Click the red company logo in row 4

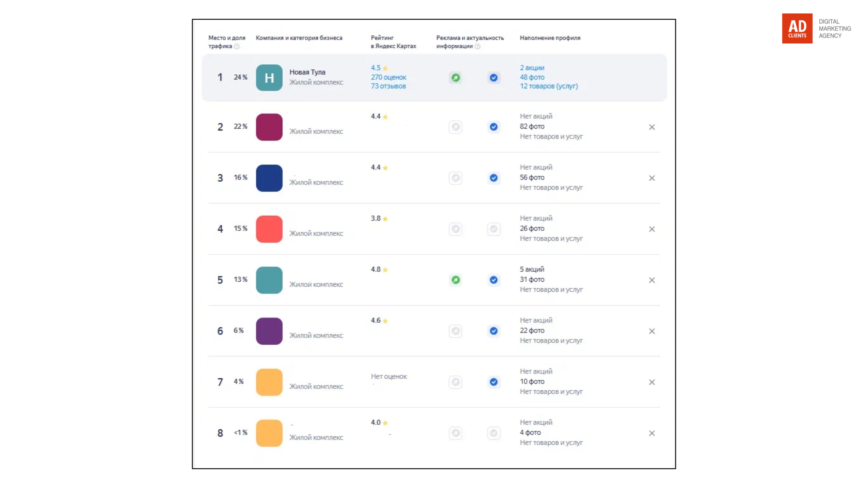[269, 229]
